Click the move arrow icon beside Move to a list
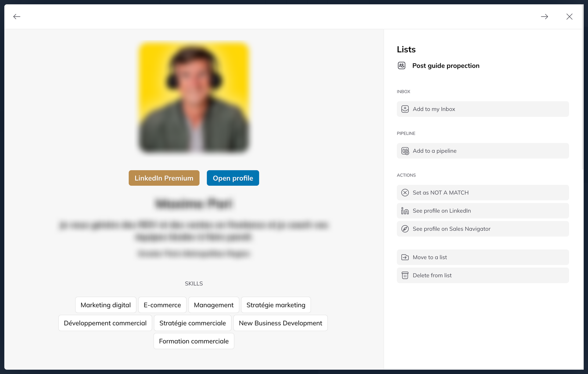This screenshot has height=374, width=588. point(405,257)
